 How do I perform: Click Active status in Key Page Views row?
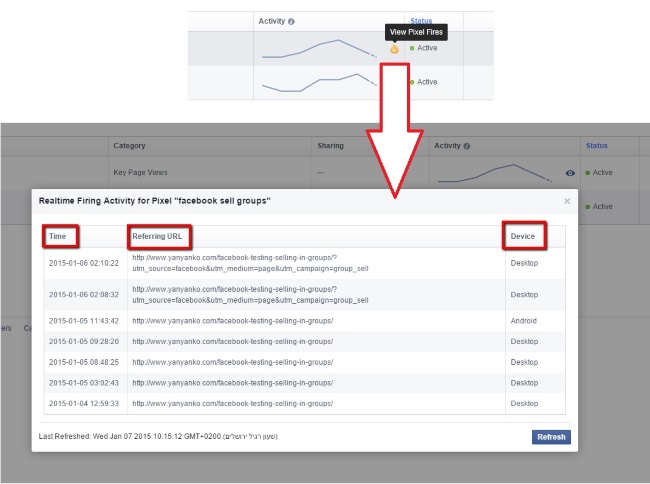[599, 172]
